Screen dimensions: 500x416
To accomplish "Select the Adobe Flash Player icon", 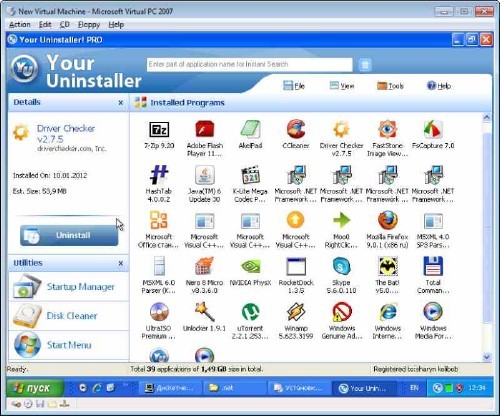I will (x=204, y=129).
